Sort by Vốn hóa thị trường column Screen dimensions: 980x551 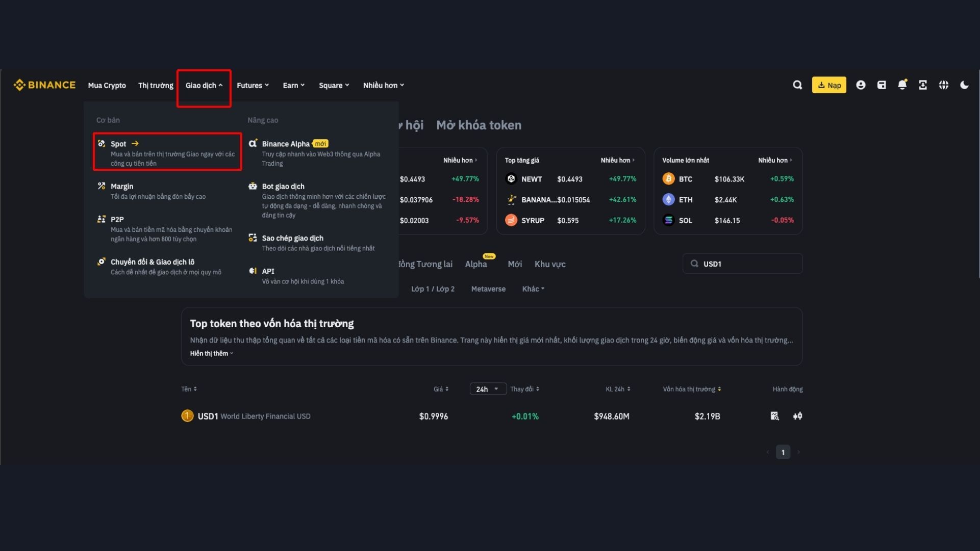click(692, 389)
